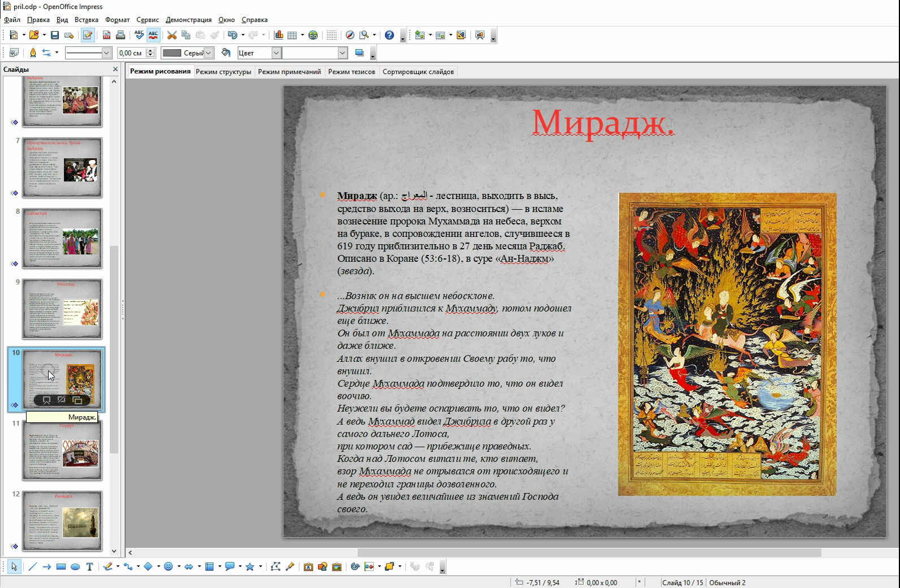Viewport: 900px width, 588px height.
Task: Click the slide panel vertical scrollbar thumb
Action: coord(114,349)
